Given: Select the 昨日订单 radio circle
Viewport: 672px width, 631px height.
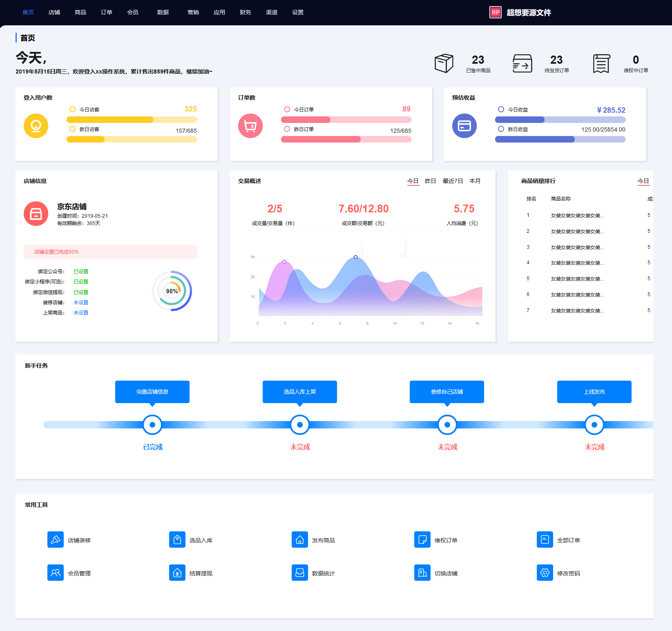Looking at the screenshot, I should [287, 129].
